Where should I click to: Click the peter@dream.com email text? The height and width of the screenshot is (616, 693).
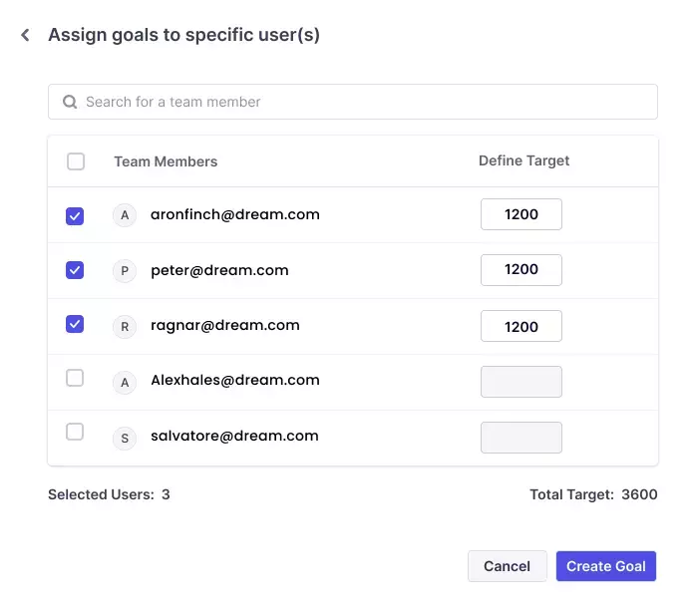(x=219, y=270)
